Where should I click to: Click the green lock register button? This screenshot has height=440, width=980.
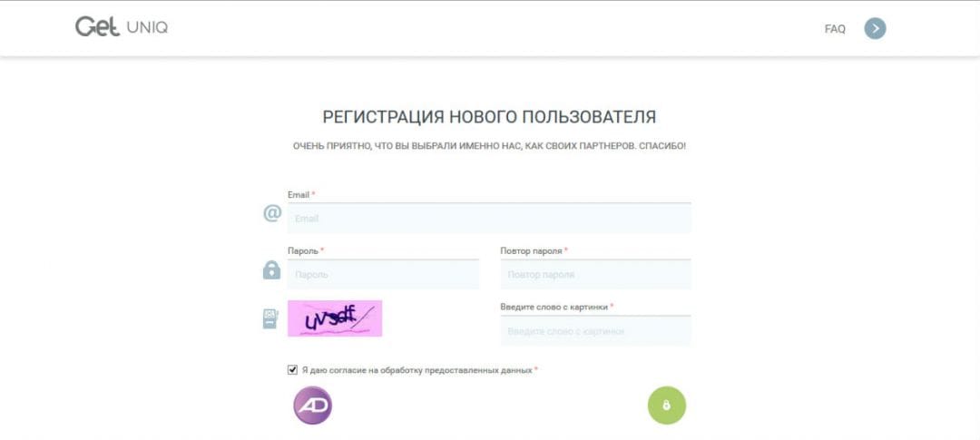pyautogui.click(x=667, y=406)
